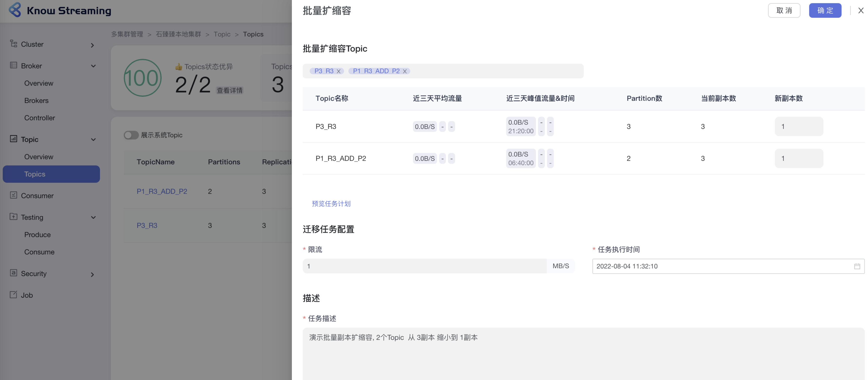Select the Job sidebar icon
The width and height of the screenshot is (868, 380).
(13, 295)
